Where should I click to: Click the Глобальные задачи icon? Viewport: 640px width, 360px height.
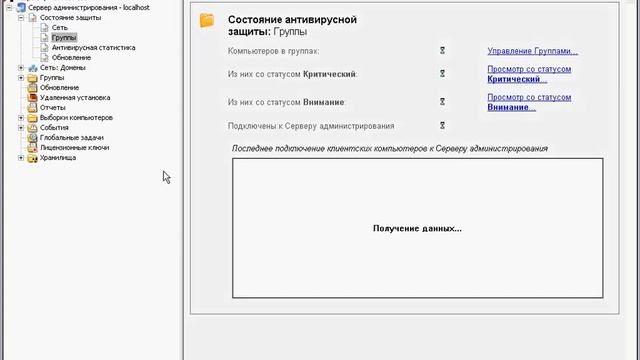click(x=33, y=138)
